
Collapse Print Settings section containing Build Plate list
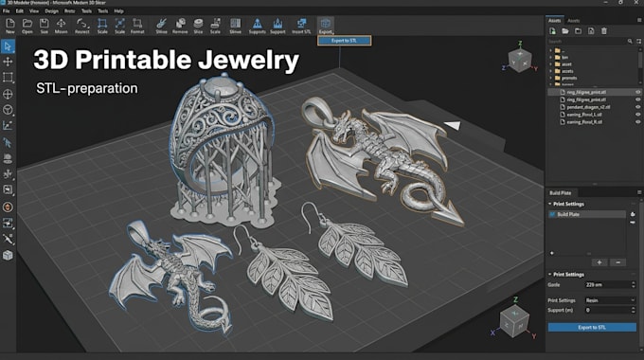[550, 204]
